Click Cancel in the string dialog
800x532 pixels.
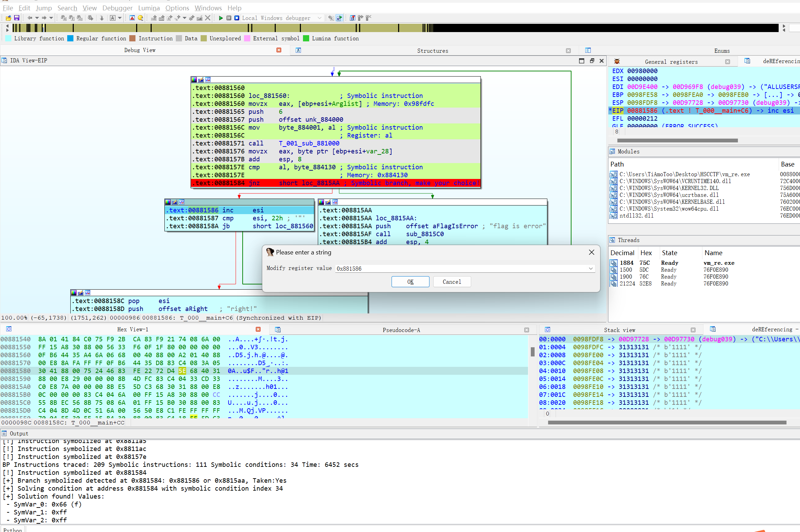pos(452,282)
